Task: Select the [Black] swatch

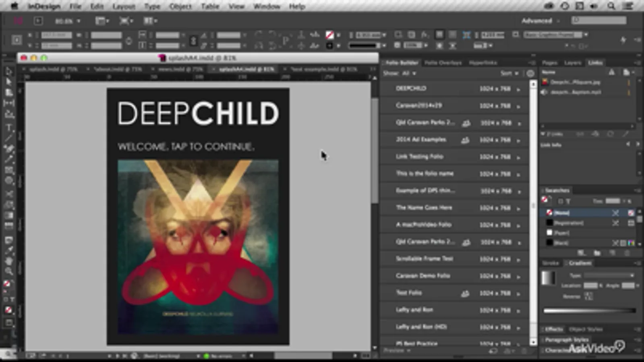Action: point(588,243)
